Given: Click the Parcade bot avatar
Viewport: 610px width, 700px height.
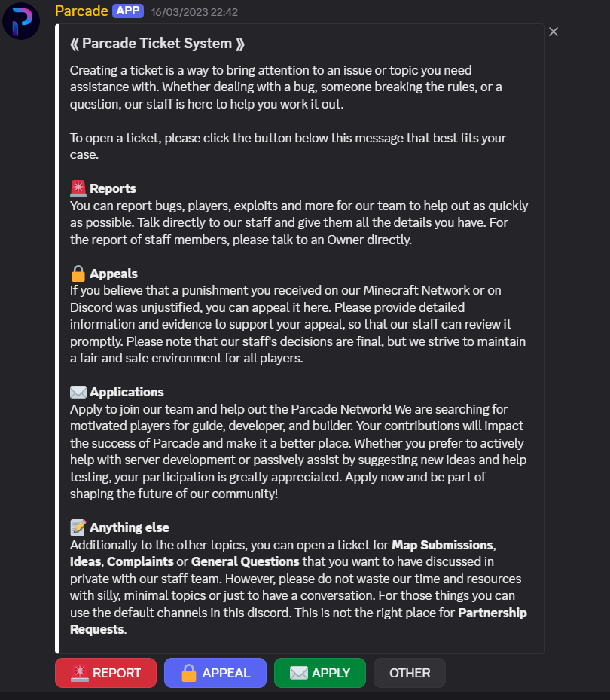Looking at the screenshot, I should [21, 21].
